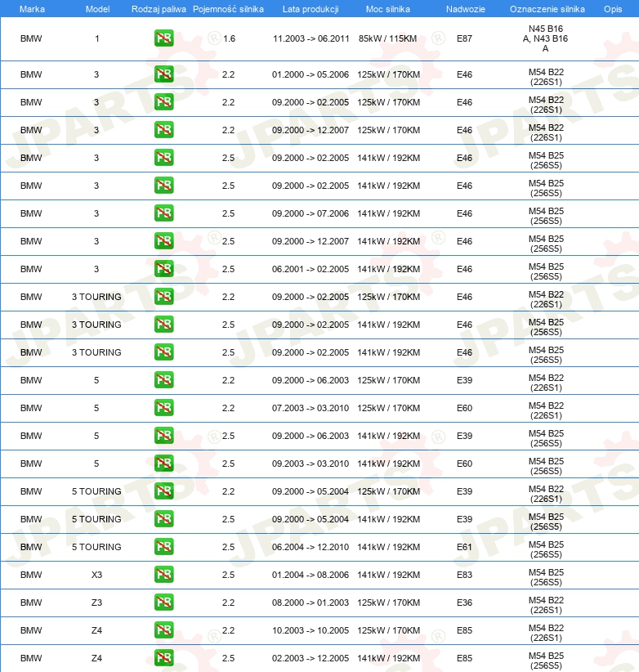Select the '01.2004 -> 08.2006' production years

coord(311,575)
